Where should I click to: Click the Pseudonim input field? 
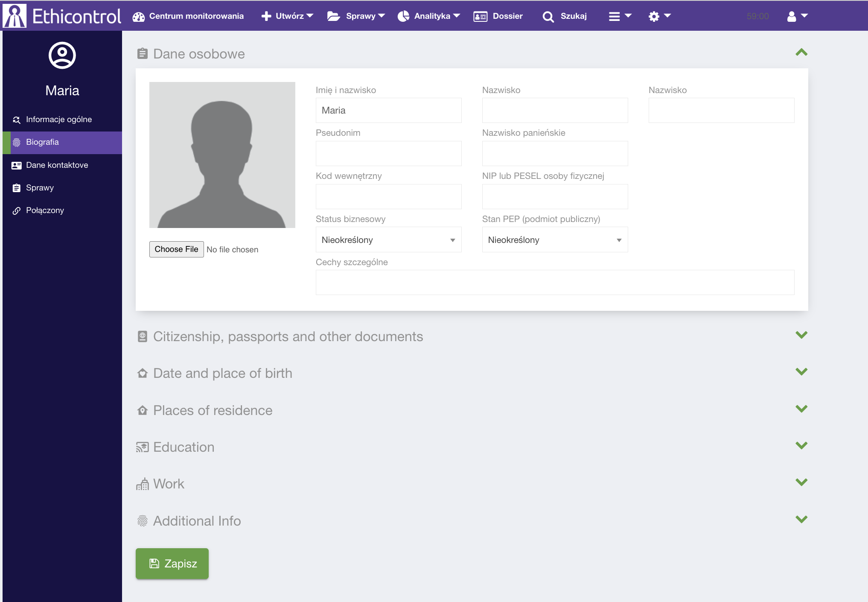point(388,154)
